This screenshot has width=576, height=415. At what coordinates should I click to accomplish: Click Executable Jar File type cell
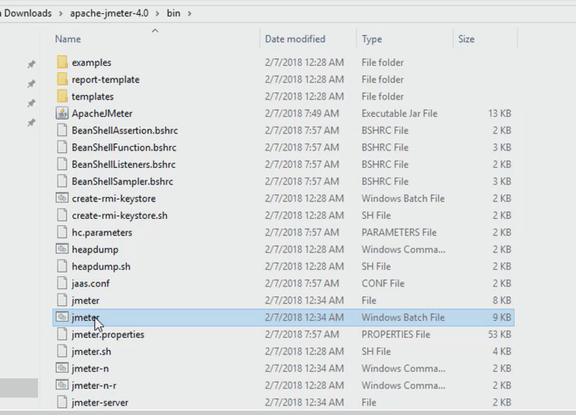point(399,113)
